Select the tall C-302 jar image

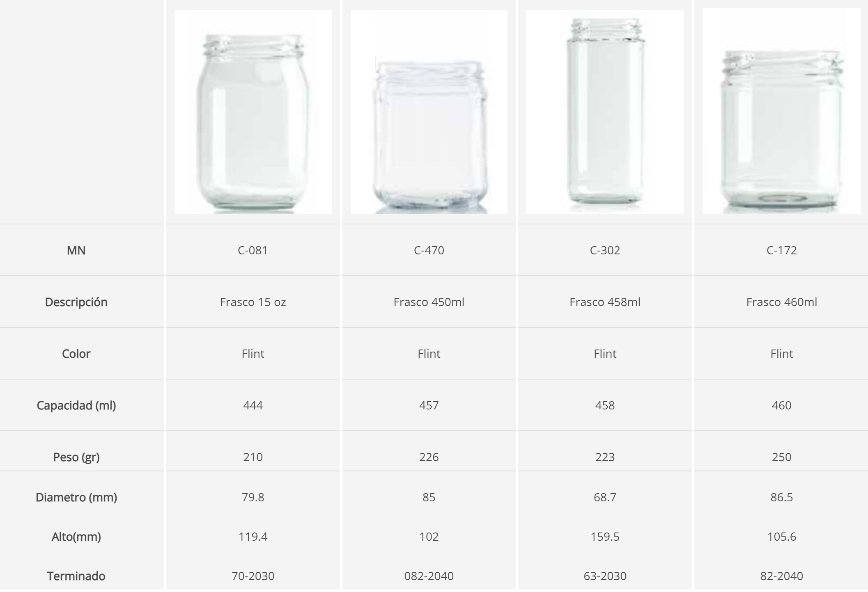click(605, 112)
